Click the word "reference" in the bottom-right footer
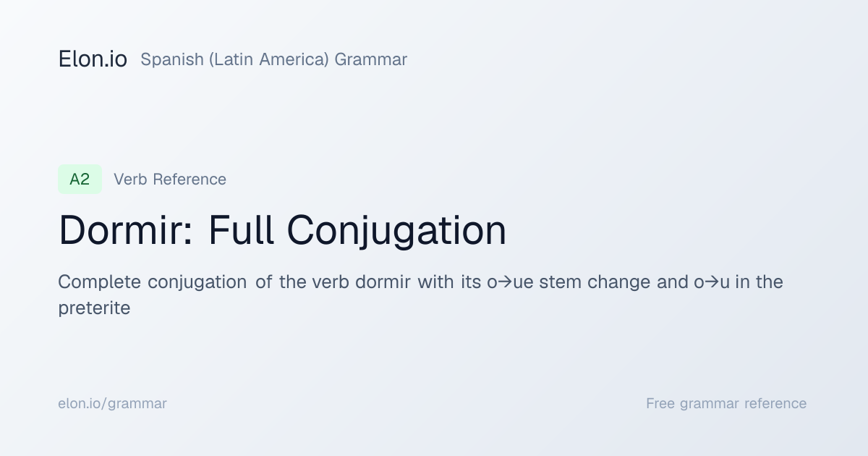The width and height of the screenshot is (868, 456). [776, 404]
